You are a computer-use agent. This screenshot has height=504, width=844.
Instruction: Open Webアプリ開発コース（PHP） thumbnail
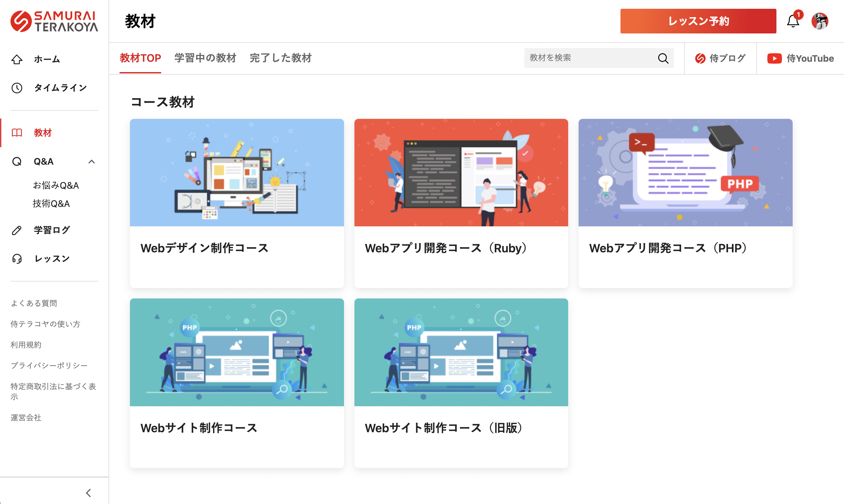pos(685,172)
